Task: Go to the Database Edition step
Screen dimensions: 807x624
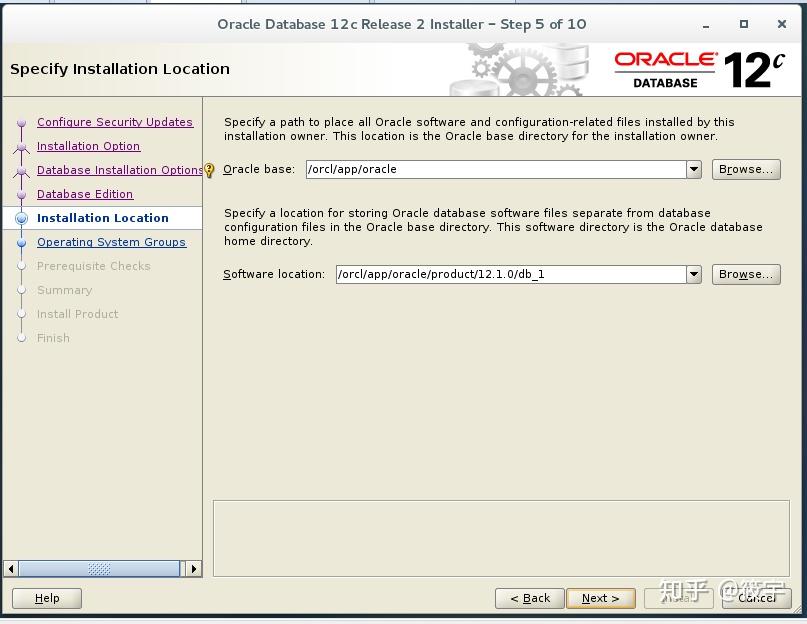Action: pos(85,194)
